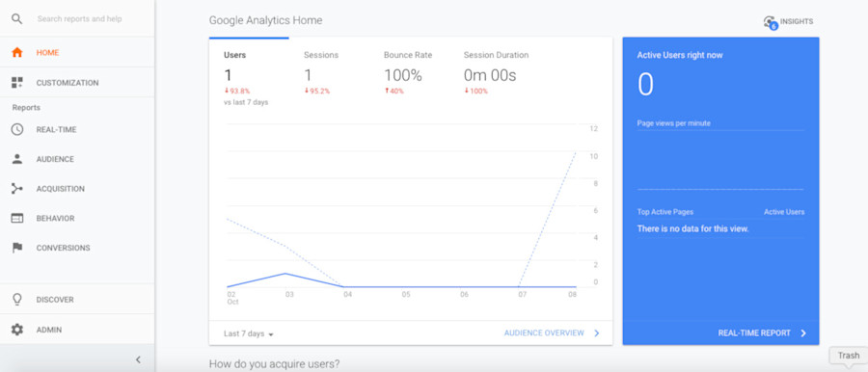Click the 05 date on chart axis
The width and height of the screenshot is (868, 372).
point(406,295)
